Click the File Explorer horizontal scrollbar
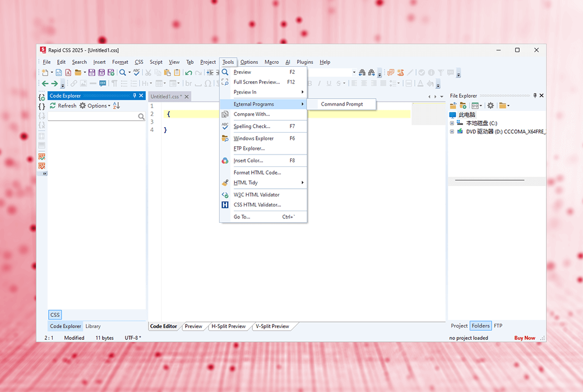The image size is (583, 392). click(x=490, y=180)
